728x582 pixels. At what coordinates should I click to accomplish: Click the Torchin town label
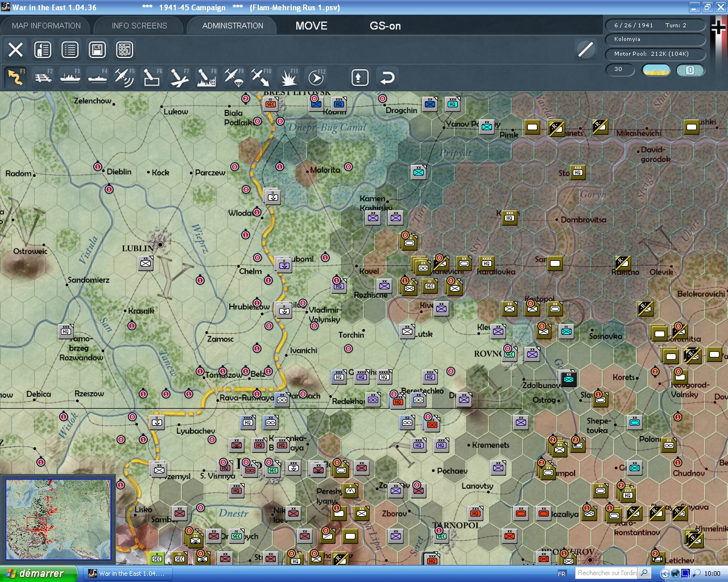[351, 335]
